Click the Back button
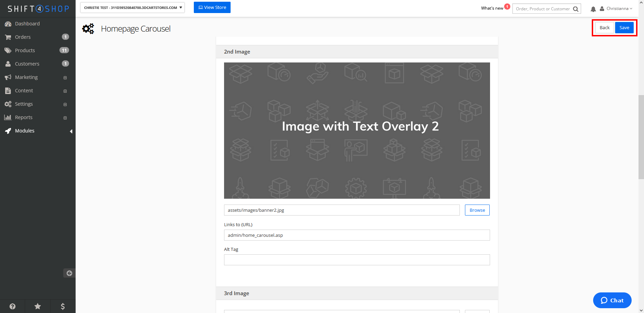Viewport: 644px width, 313px height. coord(604,27)
